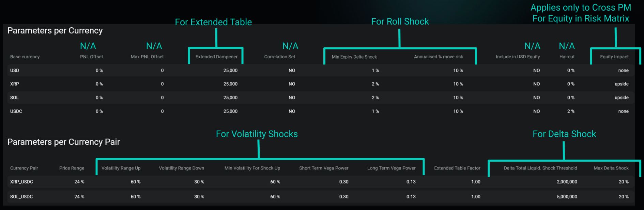Select the Haircut column header
The width and height of the screenshot is (644, 210).
(x=567, y=57)
